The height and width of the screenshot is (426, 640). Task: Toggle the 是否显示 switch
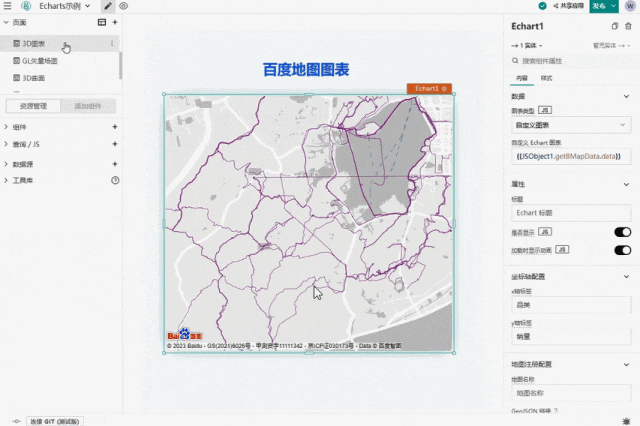(622, 232)
